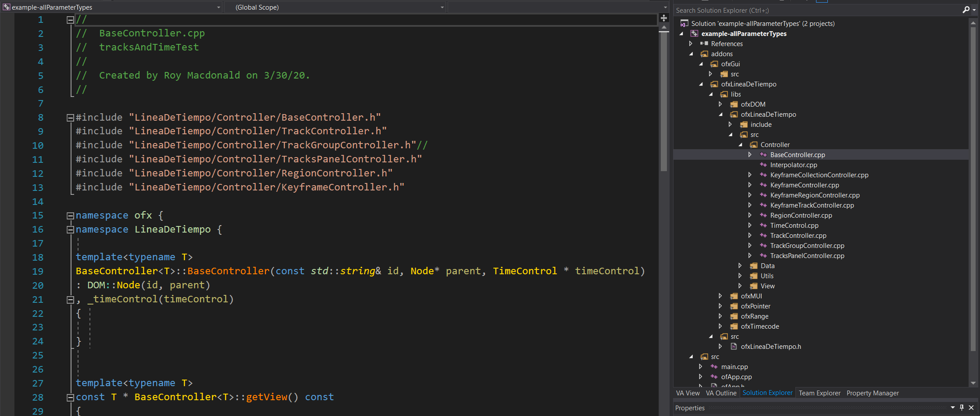This screenshot has height=416, width=980.
Task: Collapse namespace LineaDeTiempo at line 16
Action: coord(70,230)
